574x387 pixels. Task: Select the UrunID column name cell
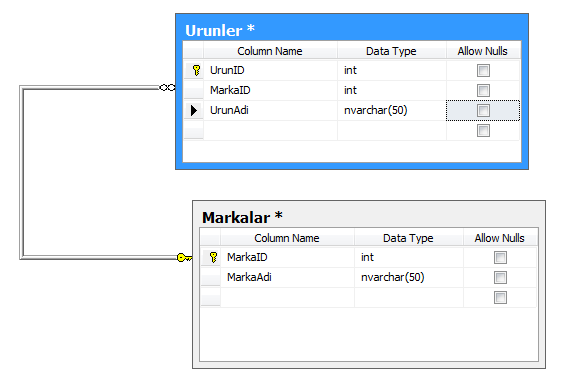[x=270, y=70]
